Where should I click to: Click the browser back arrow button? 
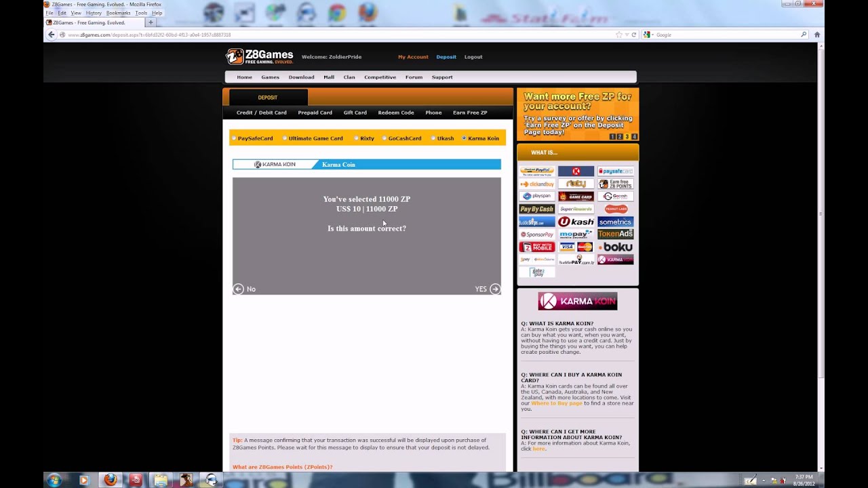[x=51, y=35]
